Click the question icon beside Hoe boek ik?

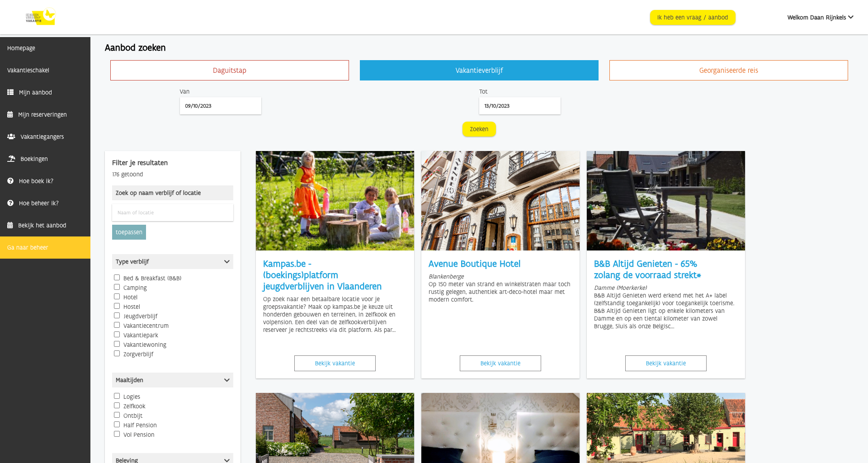tap(10, 181)
